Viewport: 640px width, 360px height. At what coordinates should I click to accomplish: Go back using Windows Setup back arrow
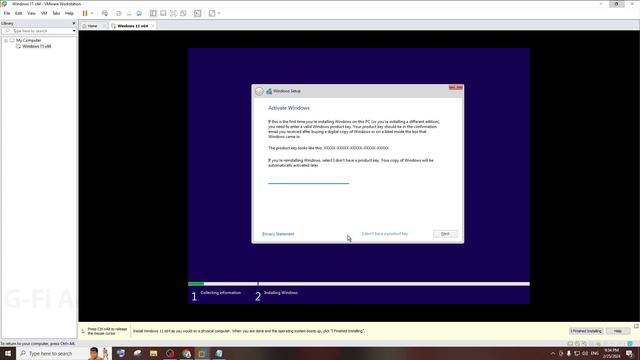click(259, 91)
